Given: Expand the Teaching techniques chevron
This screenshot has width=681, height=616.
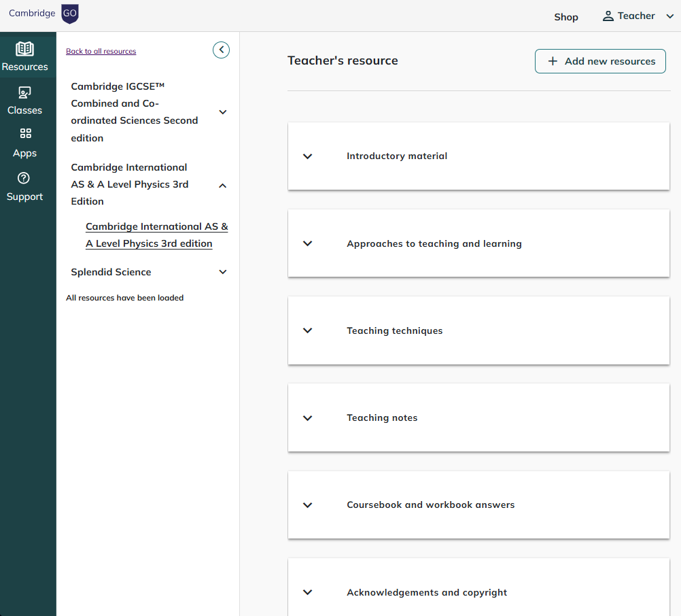Looking at the screenshot, I should click(x=307, y=330).
